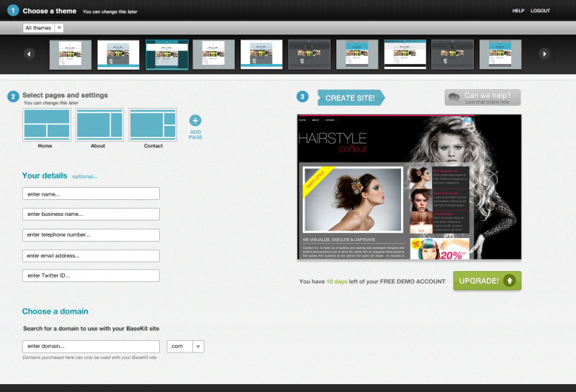Click LOGOUT in the top bar
576x392 pixels.
coord(540,11)
